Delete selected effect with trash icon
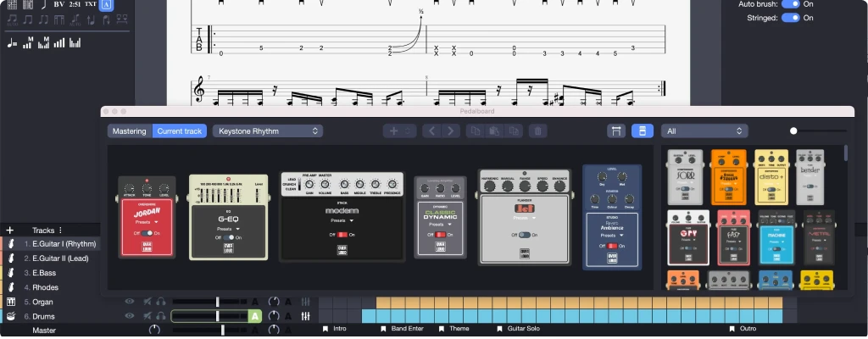 [x=537, y=131]
